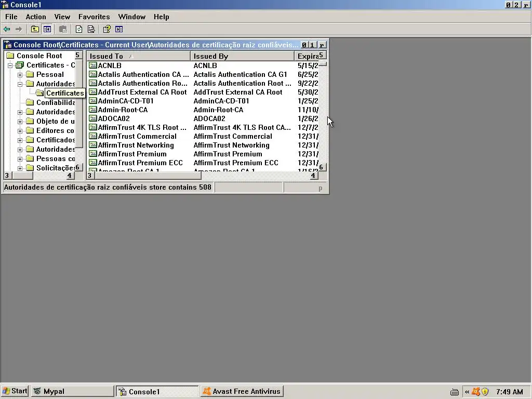Sort by the Issued By column header
The image size is (532, 399).
tap(242, 56)
